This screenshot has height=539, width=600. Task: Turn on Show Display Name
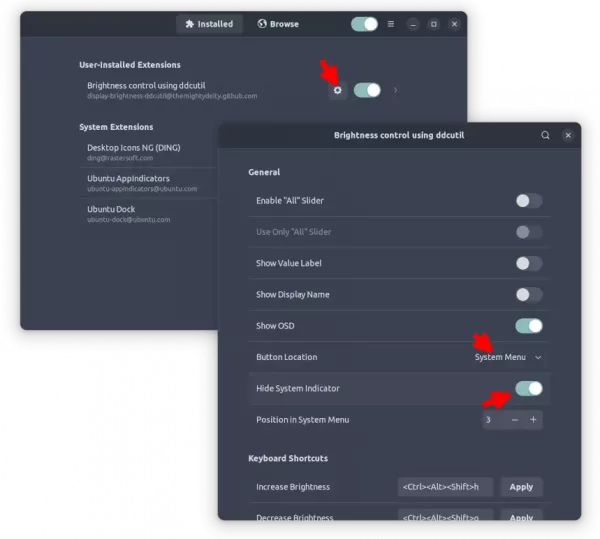click(x=529, y=295)
